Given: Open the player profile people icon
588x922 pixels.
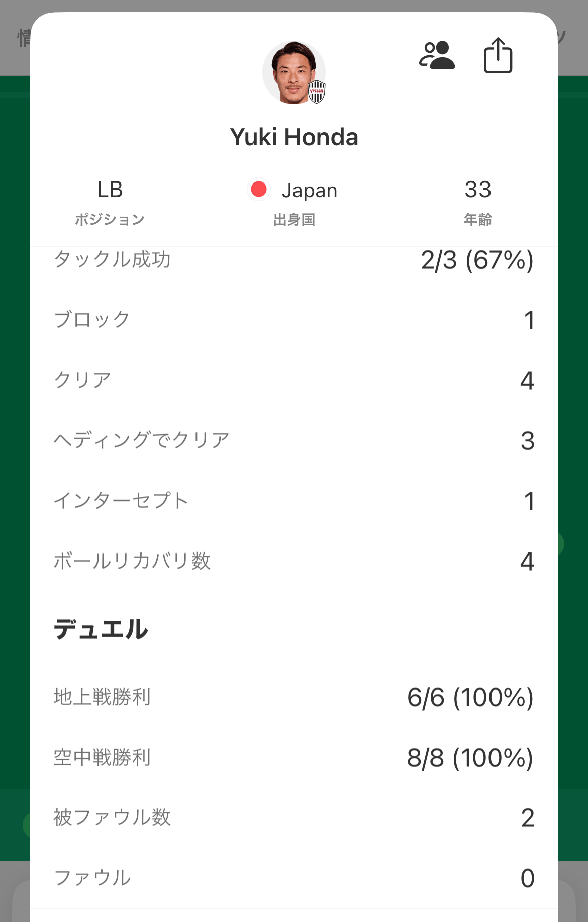Looking at the screenshot, I should click(437, 55).
